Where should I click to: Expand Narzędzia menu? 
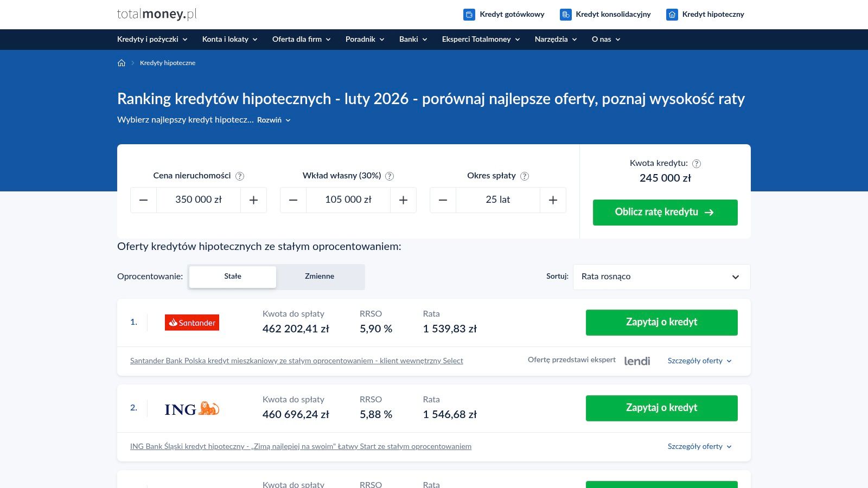click(556, 39)
